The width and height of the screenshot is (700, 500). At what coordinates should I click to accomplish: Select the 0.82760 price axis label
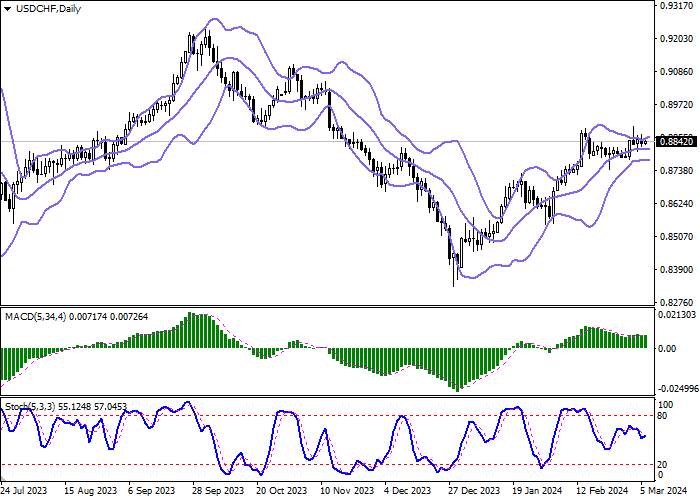point(677,302)
